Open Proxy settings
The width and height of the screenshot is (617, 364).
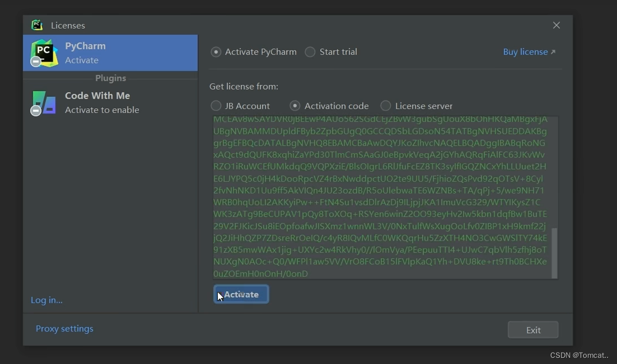pyautogui.click(x=64, y=329)
